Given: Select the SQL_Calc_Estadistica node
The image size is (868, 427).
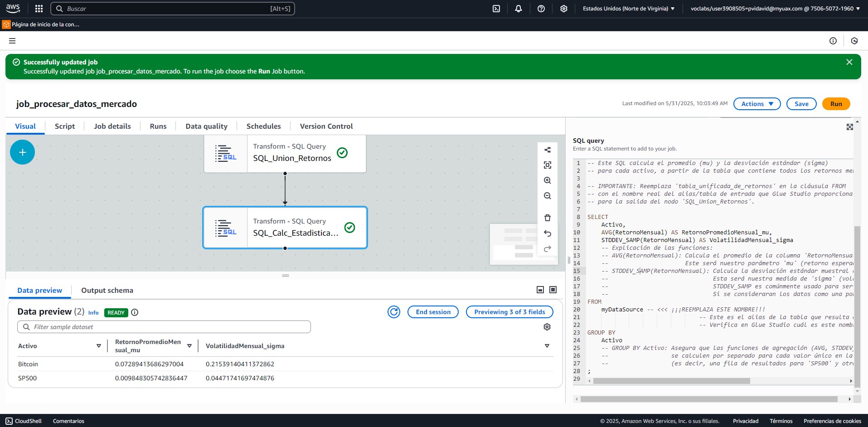Looking at the screenshot, I should 285,228.
